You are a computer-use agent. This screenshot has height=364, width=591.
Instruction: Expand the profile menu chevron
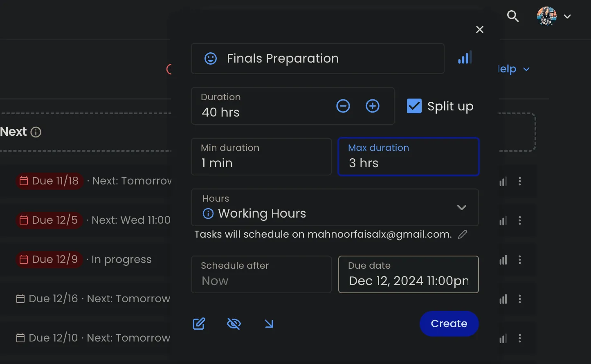click(567, 17)
